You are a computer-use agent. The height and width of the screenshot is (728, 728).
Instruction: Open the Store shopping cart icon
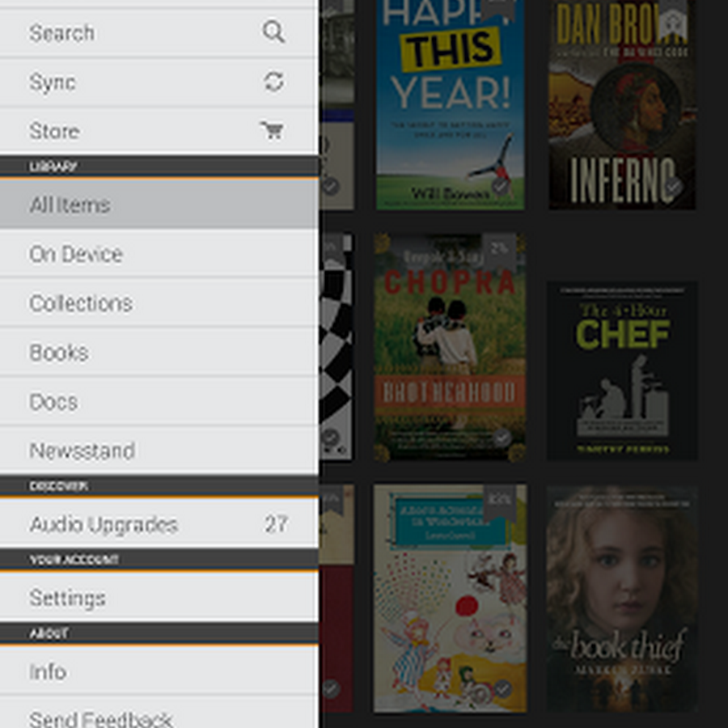(x=272, y=130)
